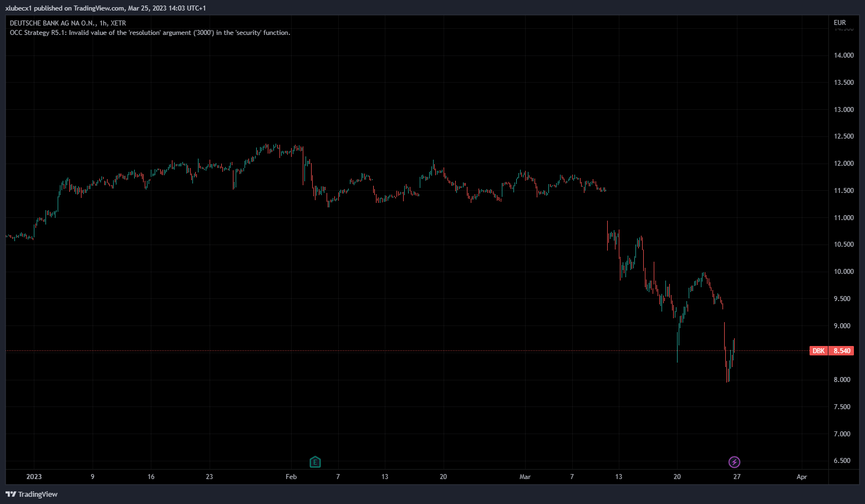This screenshot has width=865, height=504.
Task: Click the purple lightning bolt event icon
Action: coord(734,462)
